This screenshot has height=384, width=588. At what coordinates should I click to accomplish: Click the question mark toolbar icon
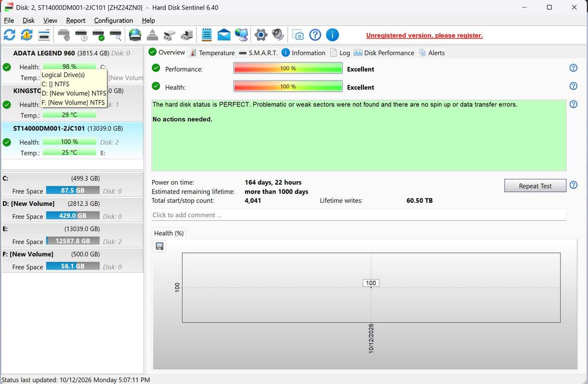(x=315, y=35)
